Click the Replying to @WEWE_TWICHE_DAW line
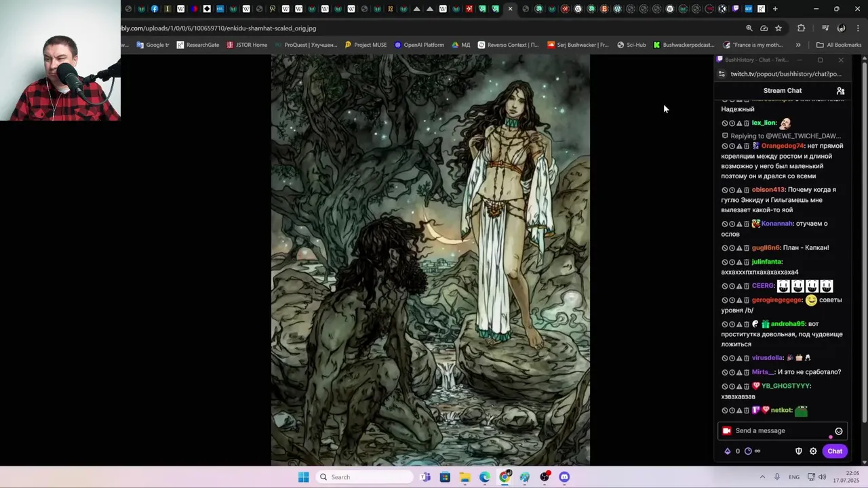This screenshot has height=488, width=868. click(x=781, y=136)
